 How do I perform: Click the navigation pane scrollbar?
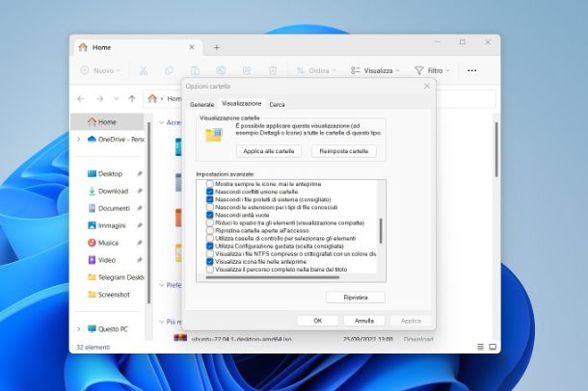148,212
